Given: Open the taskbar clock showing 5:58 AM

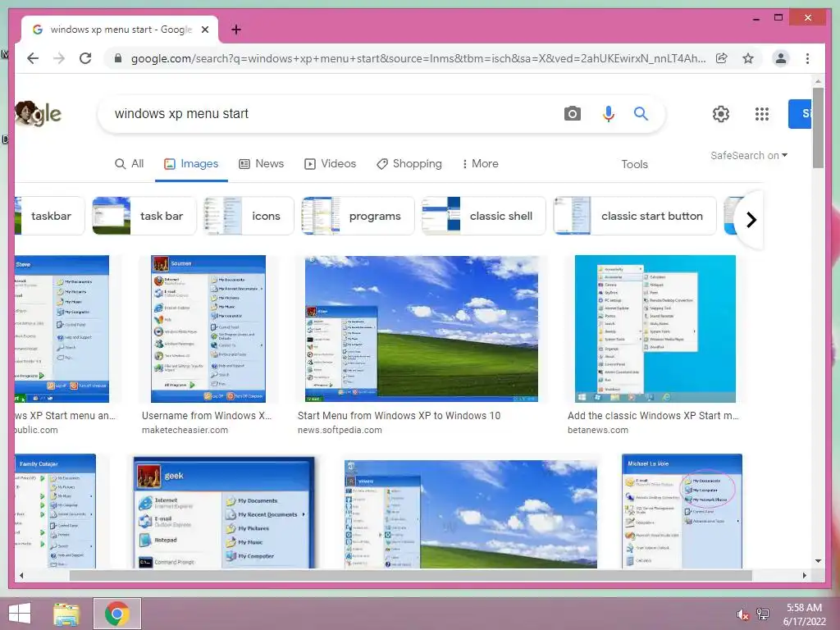Looking at the screenshot, I should [x=805, y=614].
